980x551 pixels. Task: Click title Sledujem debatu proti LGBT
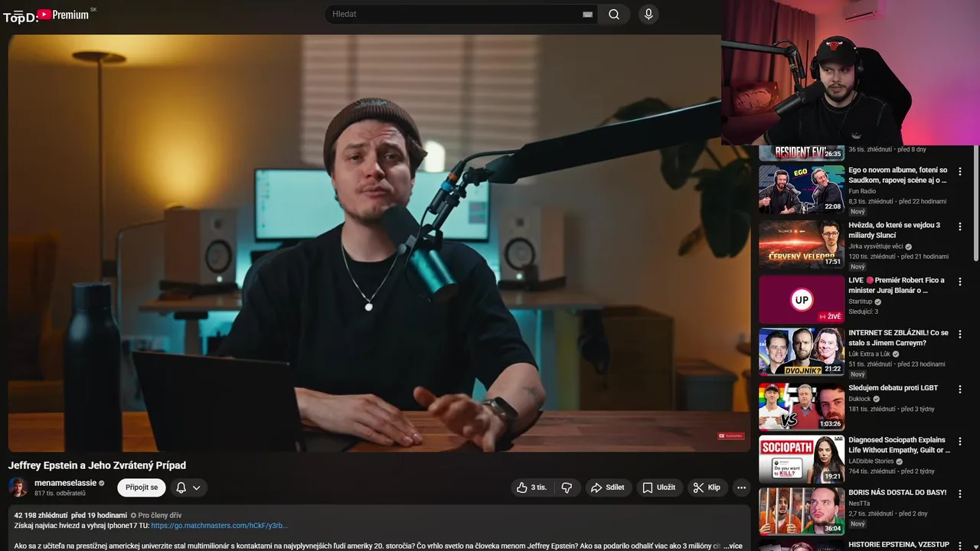click(893, 388)
